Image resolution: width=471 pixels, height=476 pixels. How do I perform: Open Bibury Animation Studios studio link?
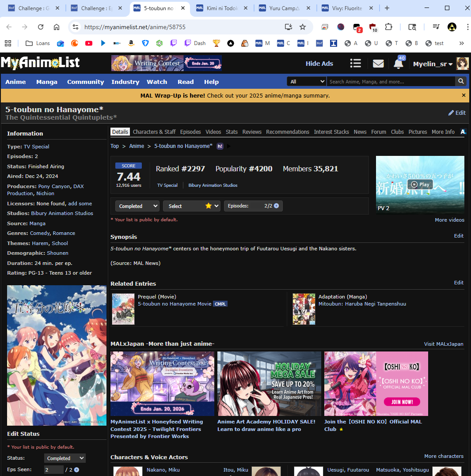[x=62, y=213]
